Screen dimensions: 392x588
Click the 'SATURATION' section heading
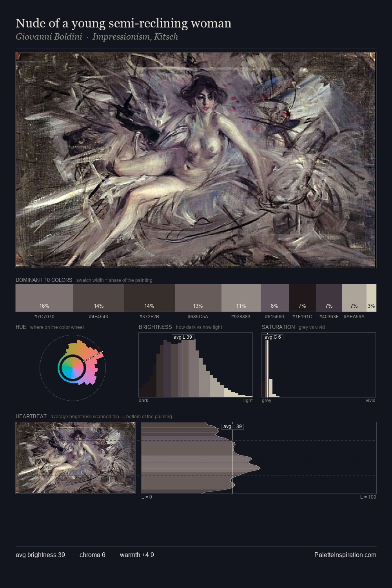pyautogui.click(x=278, y=327)
